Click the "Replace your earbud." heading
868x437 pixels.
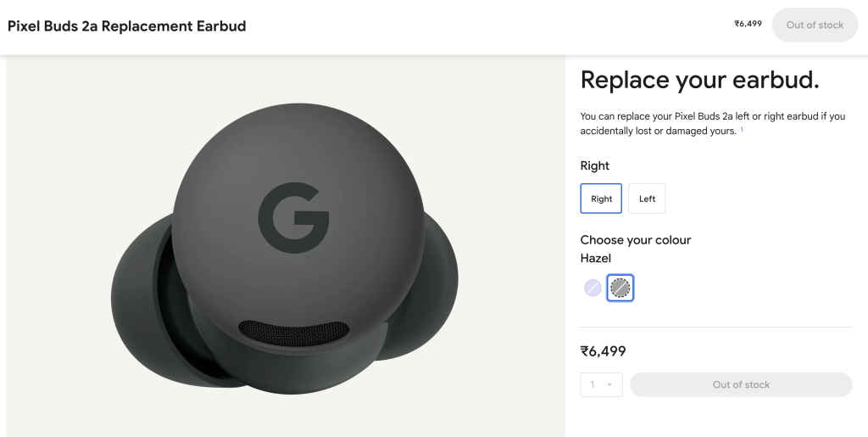pos(699,81)
